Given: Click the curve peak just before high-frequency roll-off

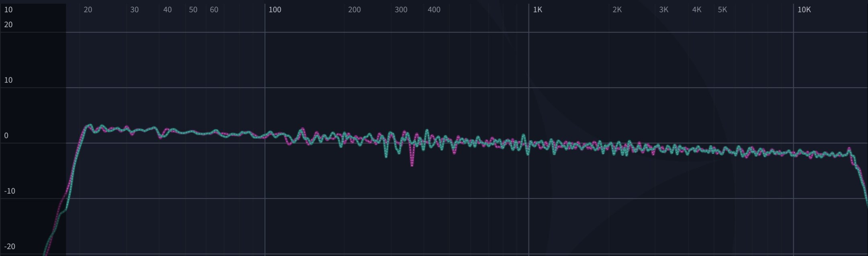Looking at the screenshot, I should click(849, 148).
